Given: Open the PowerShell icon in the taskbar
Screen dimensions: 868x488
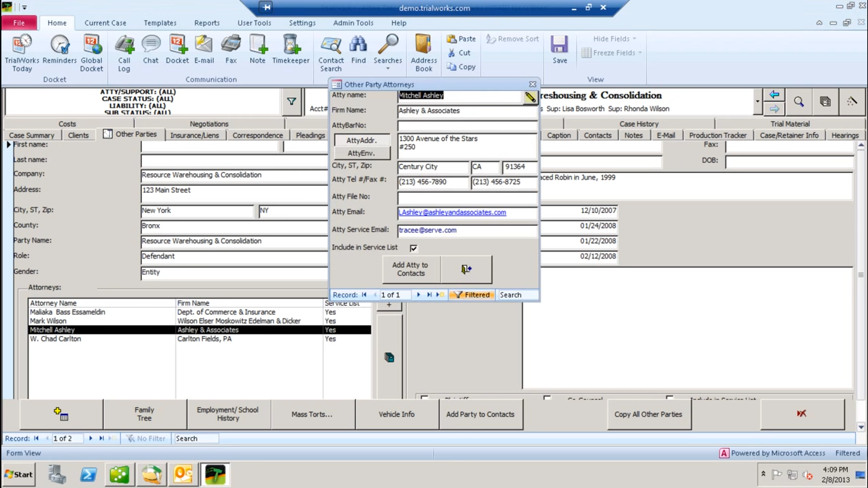Looking at the screenshot, I should tap(88, 474).
